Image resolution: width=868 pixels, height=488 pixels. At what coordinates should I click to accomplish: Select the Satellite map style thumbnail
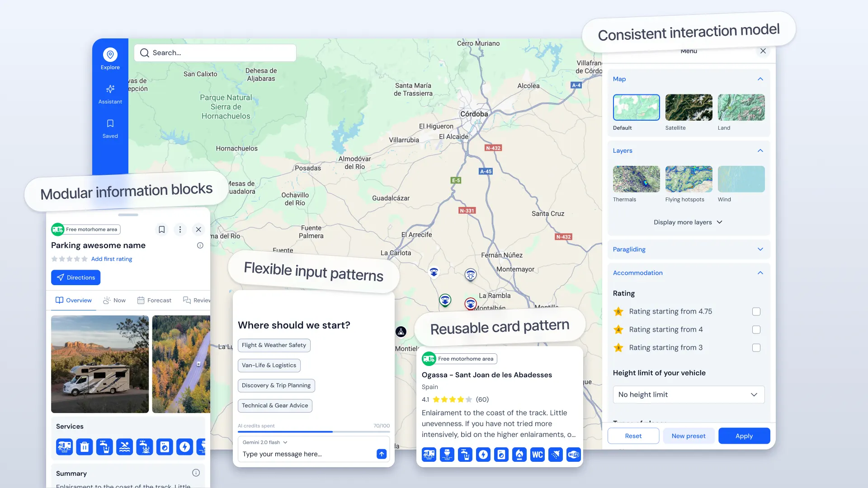click(689, 108)
